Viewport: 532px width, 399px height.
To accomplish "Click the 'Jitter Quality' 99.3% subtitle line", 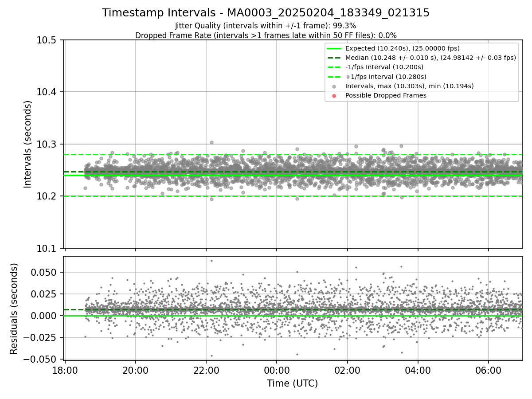I will click(266, 26).
